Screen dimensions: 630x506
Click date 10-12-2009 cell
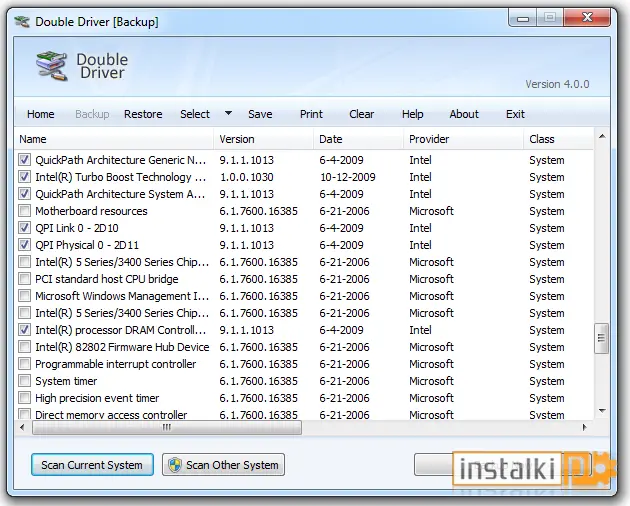(348, 177)
